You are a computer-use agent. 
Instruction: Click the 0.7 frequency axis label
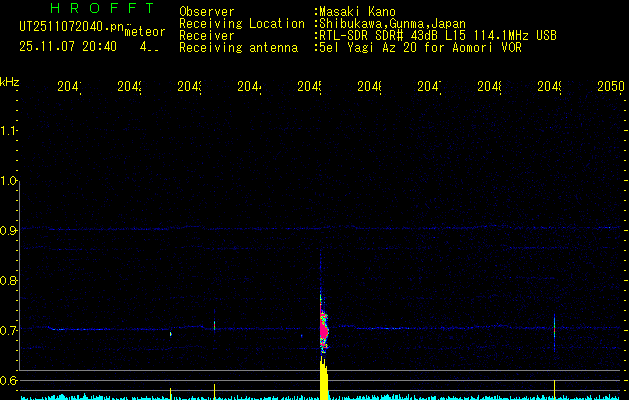click(10, 330)
